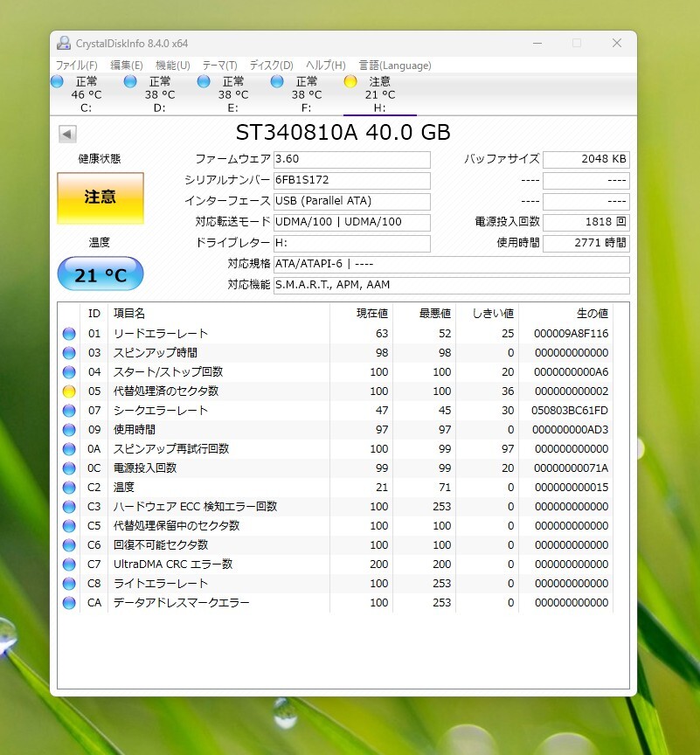The width and height of the screenshot is (700, 755).
Task: Click the interface field USB (Parallel ATA)
Action: 352,201
